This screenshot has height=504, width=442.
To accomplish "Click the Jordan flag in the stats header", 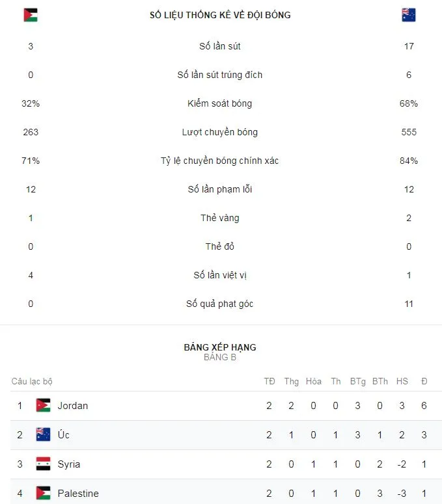I will (x=31, y=15).
